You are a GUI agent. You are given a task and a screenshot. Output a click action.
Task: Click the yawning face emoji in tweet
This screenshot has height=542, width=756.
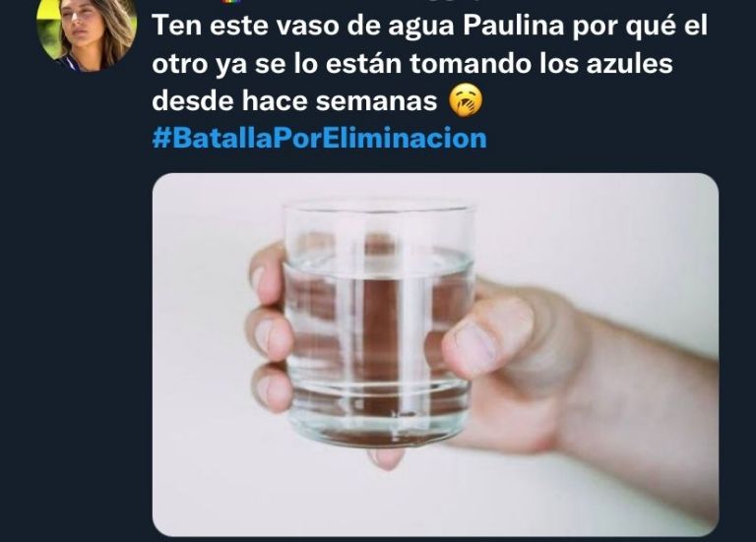click(x=466, y=100)
